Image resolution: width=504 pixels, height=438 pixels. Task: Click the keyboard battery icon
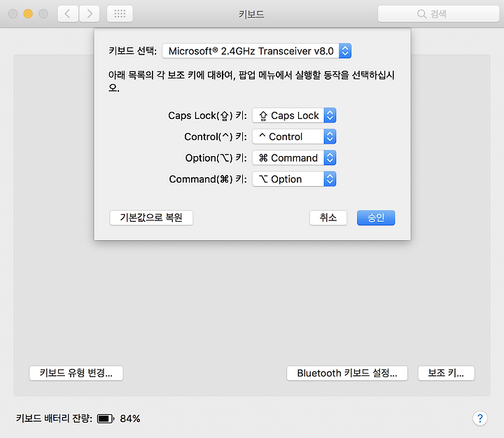tap(106, 418)
